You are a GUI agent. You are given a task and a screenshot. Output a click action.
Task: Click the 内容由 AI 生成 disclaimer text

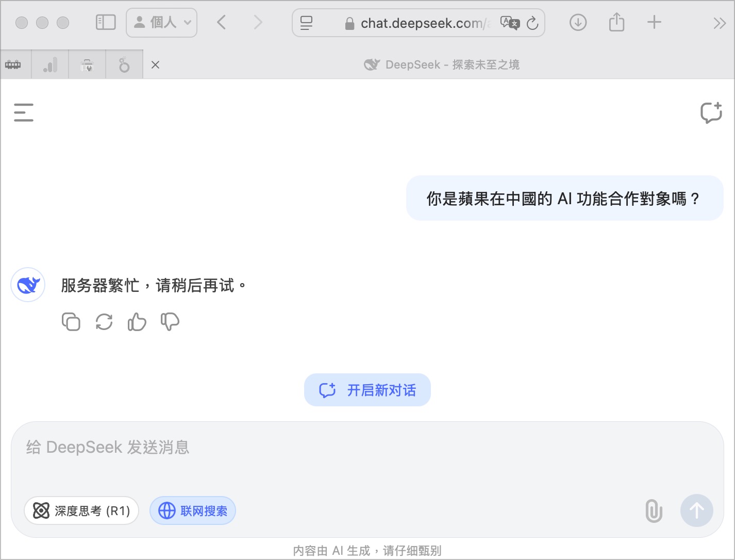[367, 551]
